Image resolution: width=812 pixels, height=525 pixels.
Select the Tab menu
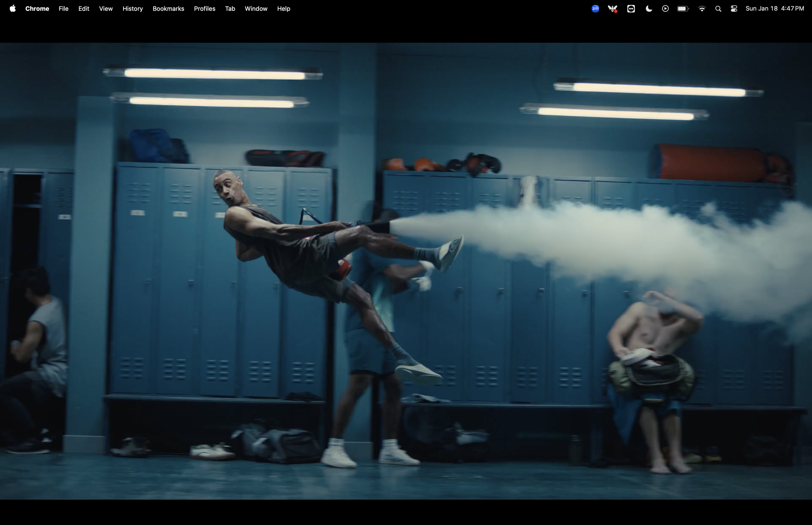[230, 8]
